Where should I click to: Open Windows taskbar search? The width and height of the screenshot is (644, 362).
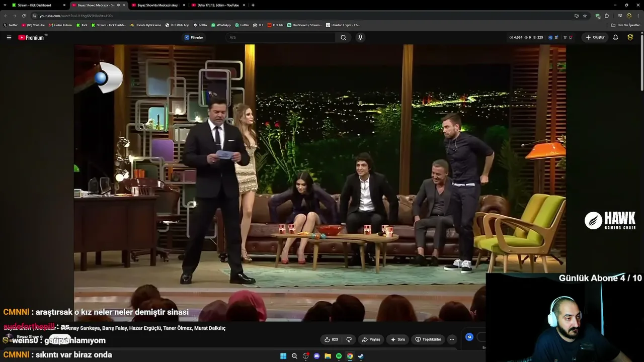click(x=294, y=356)
